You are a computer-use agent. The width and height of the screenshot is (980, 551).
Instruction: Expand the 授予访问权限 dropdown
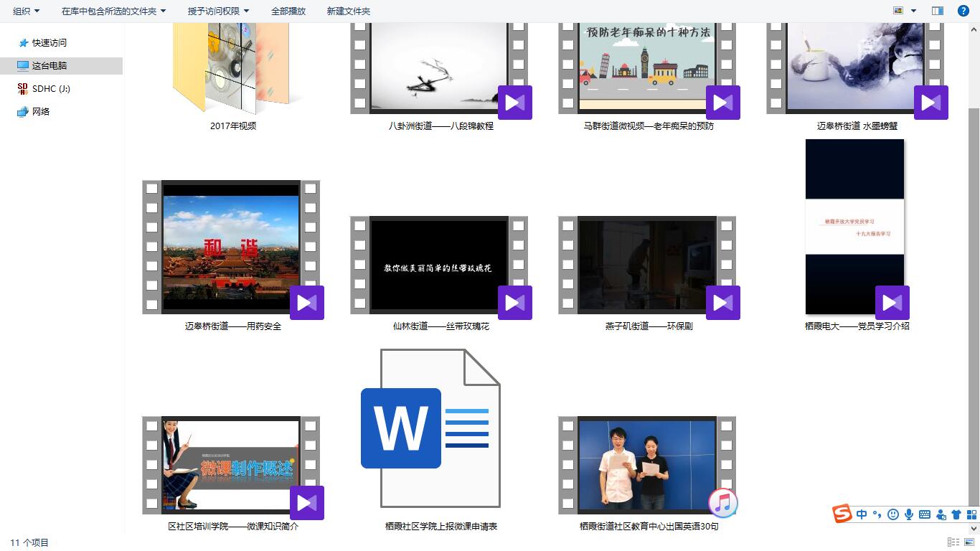(218, 11)
